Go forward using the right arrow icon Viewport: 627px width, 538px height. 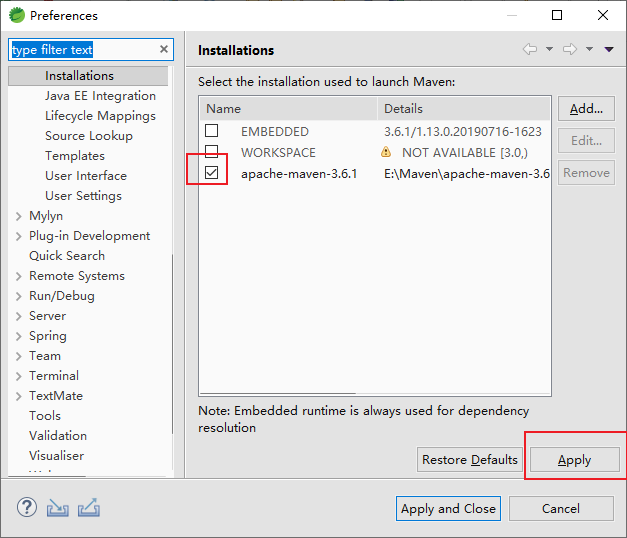coord(570,49)
